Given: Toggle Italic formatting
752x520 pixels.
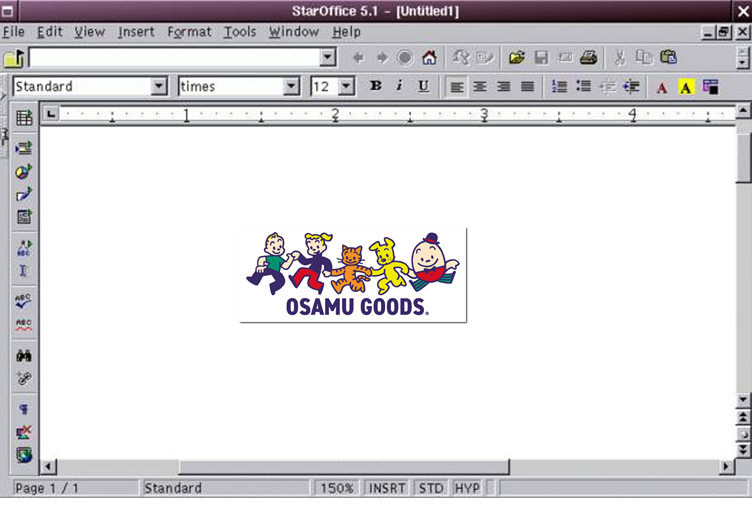Looking at the screenshot, I should coord(399,86).
